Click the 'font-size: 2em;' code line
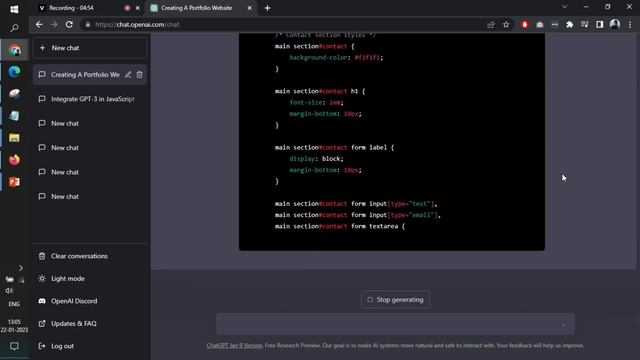The height and width of the screenshot is (360, 640). pos(316,102)
